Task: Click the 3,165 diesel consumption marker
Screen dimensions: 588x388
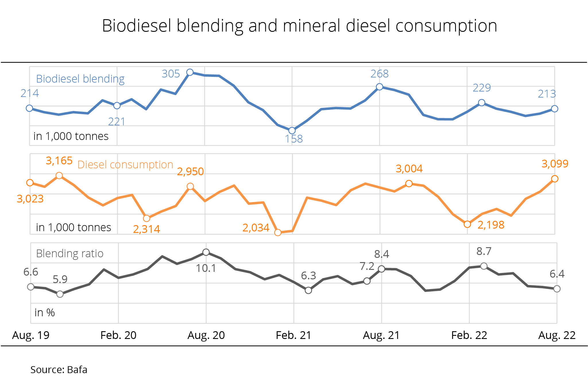Action: pos(59,176)
